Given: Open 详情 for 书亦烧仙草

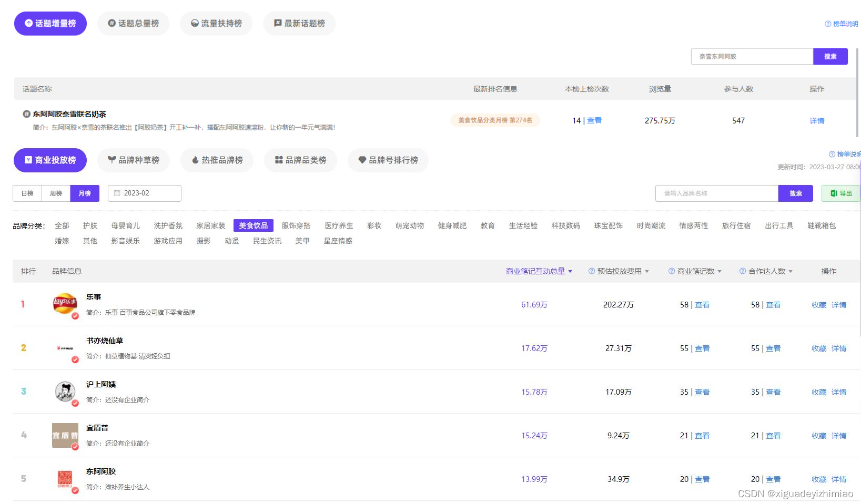Looking at the screenshot, I should click(x=839, y=348).
